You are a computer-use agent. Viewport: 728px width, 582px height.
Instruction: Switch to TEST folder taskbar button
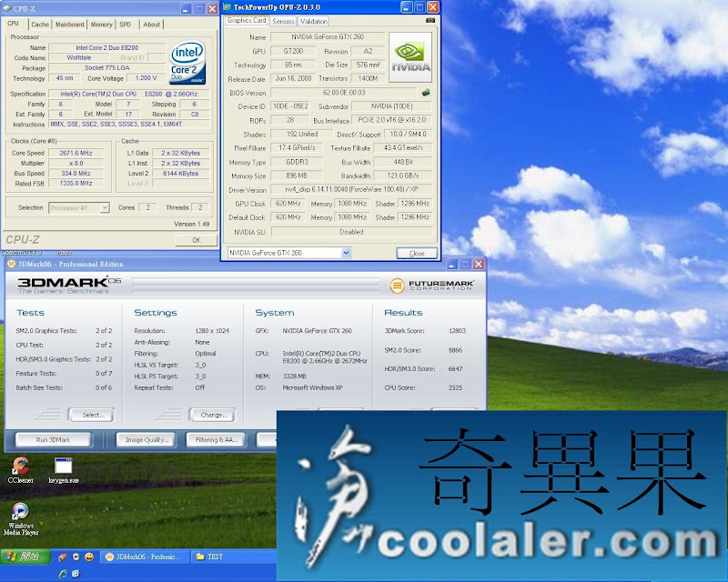(234, 557)
